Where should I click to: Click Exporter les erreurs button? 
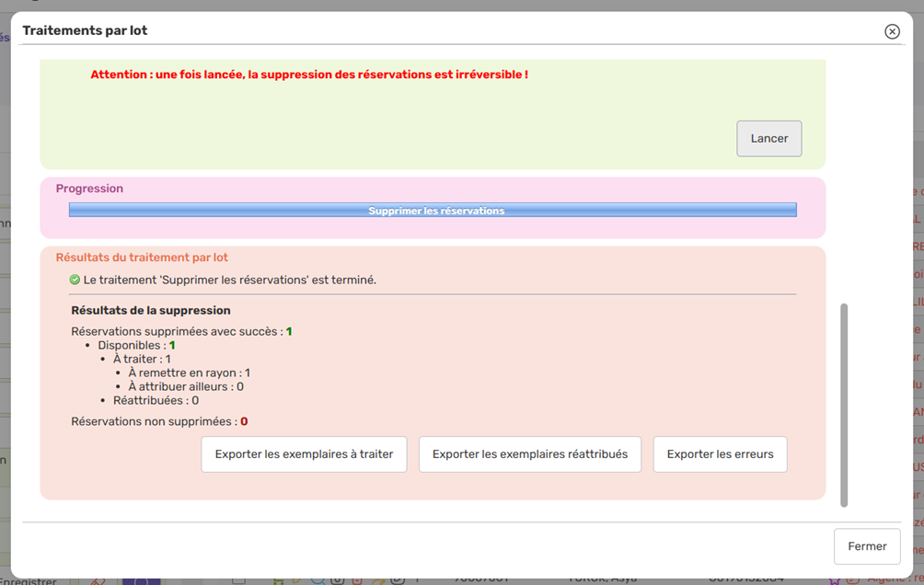click(720, 454)
